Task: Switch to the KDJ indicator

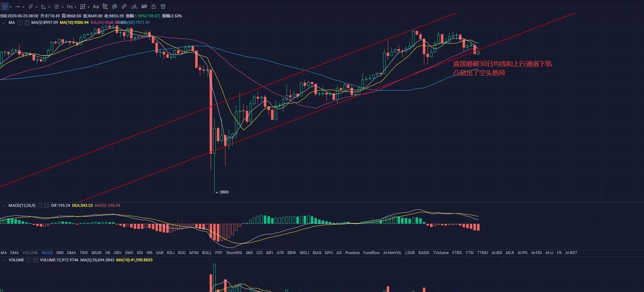Action: coord(171,253)
